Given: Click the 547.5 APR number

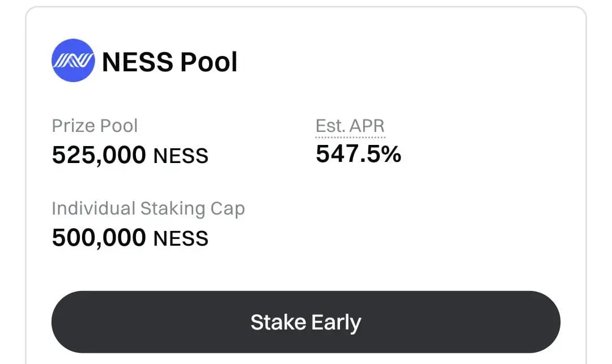Looking at the screenshot, I should point(347,154).
